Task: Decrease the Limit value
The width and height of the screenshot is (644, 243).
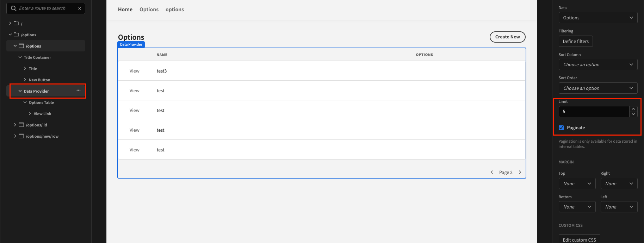Action: (633, 114)
